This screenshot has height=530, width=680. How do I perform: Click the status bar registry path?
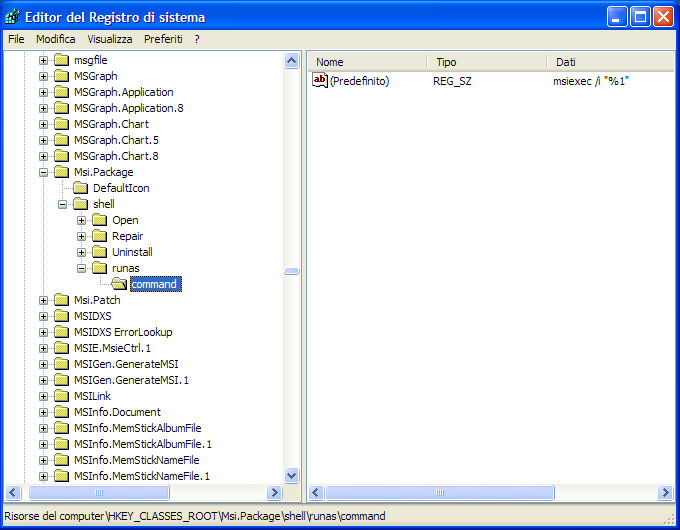click(195, 516)
